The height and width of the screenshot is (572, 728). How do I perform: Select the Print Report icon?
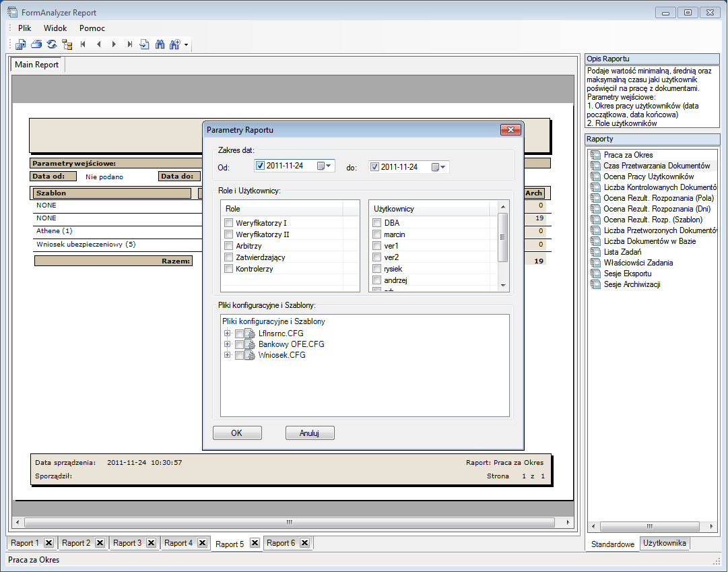36,44
